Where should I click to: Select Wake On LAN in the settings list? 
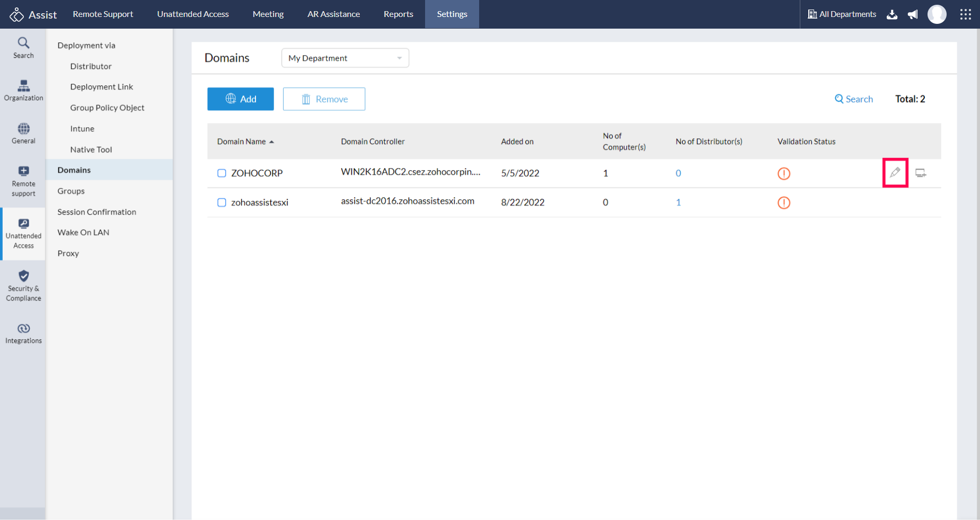click(x=83, y=232)
